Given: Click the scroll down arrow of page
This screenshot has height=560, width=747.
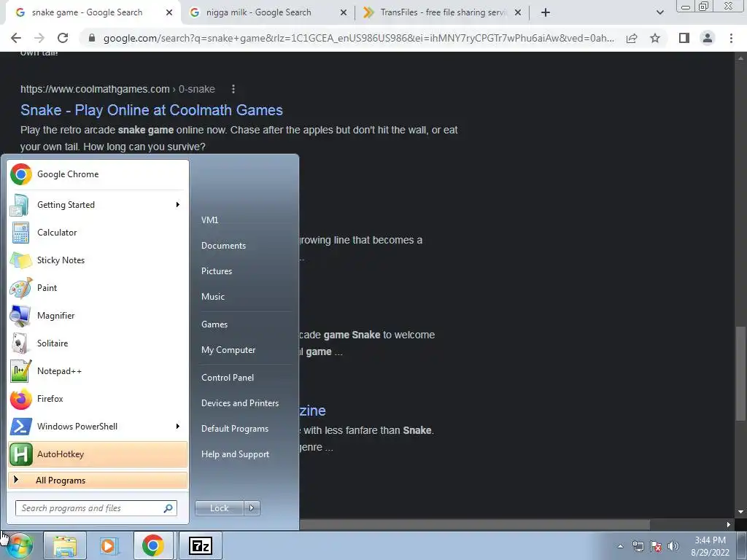Looking at the screenshot, I should 740,512.
